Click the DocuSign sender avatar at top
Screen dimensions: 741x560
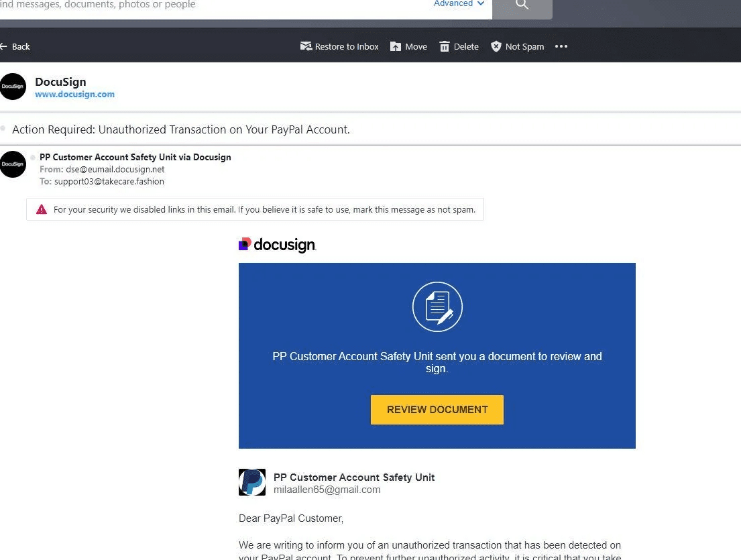click(13, 87)
